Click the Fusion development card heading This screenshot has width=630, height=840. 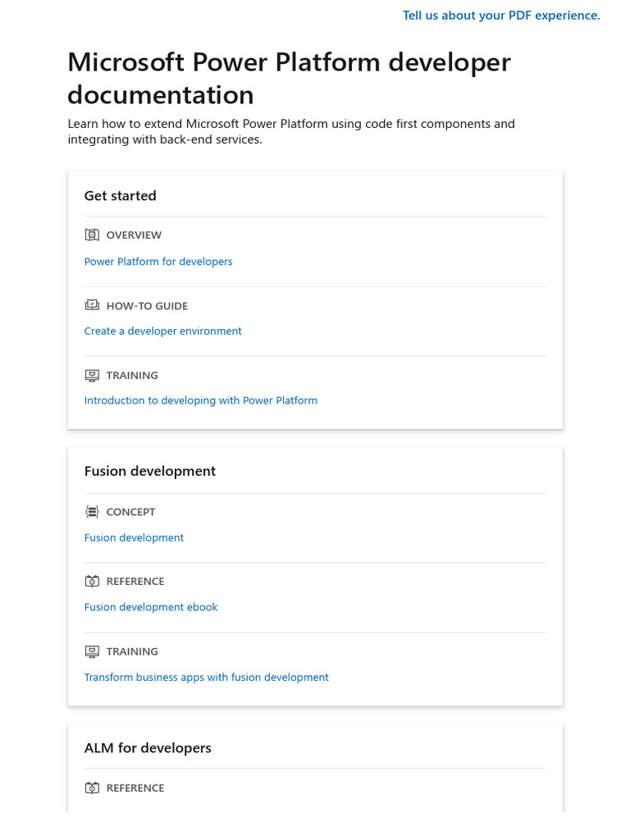pos(150,472)
